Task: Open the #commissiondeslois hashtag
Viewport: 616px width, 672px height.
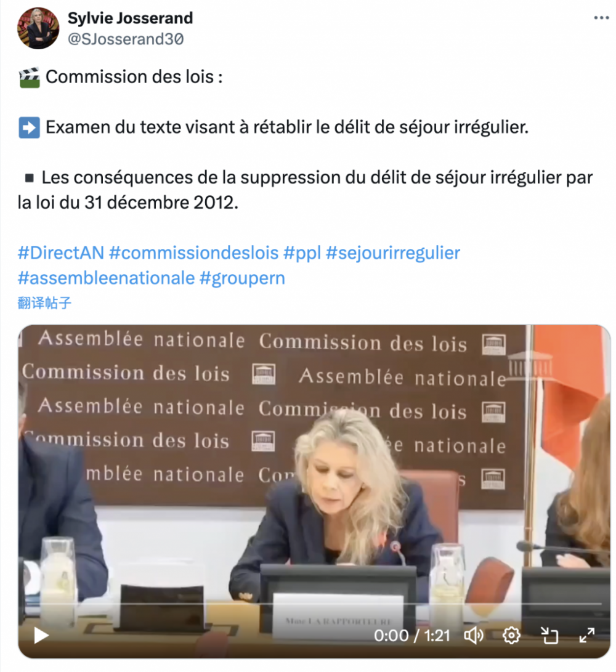Action: tap(194, 253)
